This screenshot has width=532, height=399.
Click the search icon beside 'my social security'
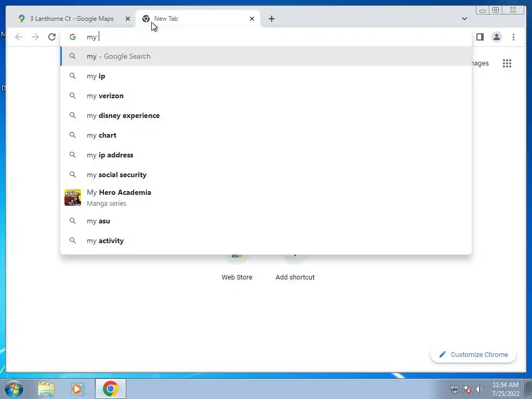[73, 175]
